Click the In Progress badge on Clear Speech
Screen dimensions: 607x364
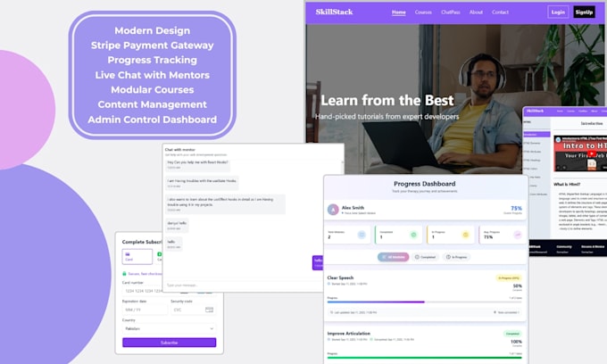(x=509, y=277)
